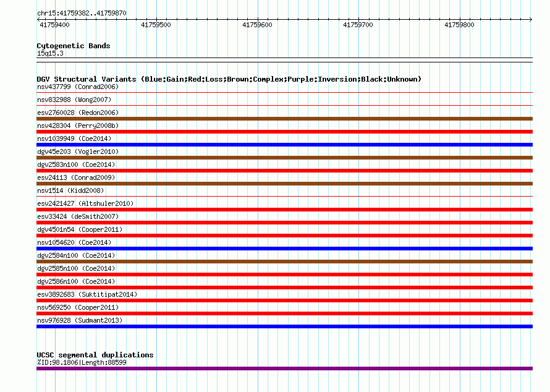Select label esv24113 (Conrad2009)

(x=76, y=177)
